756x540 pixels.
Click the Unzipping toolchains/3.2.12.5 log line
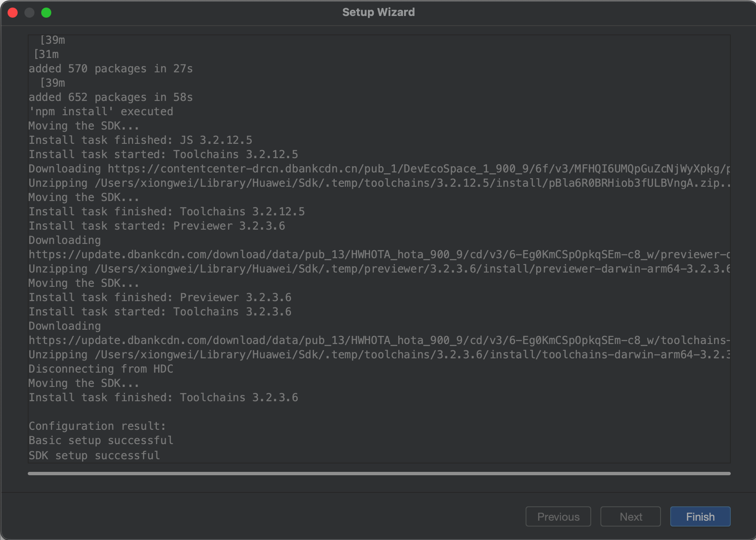point(379,183)
